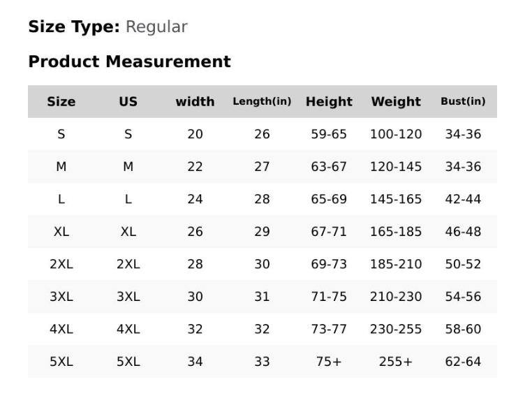
Task: Click the Size Type label
Action: (74, 27)
